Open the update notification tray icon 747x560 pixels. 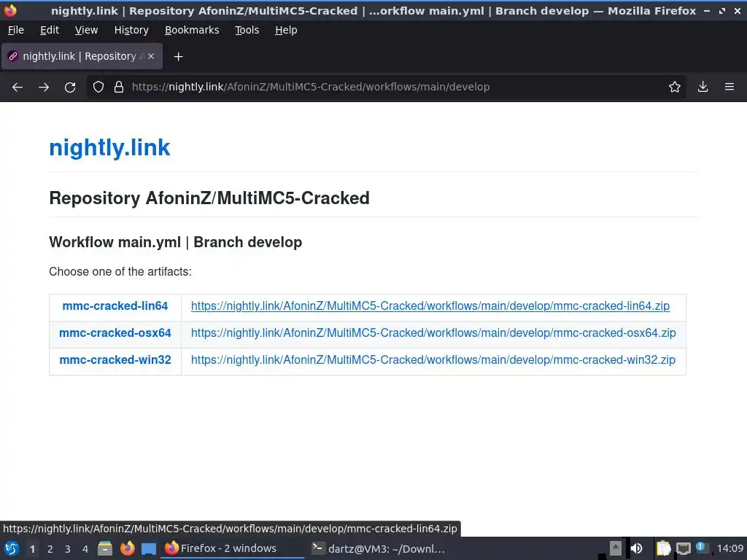coord(701,548)
